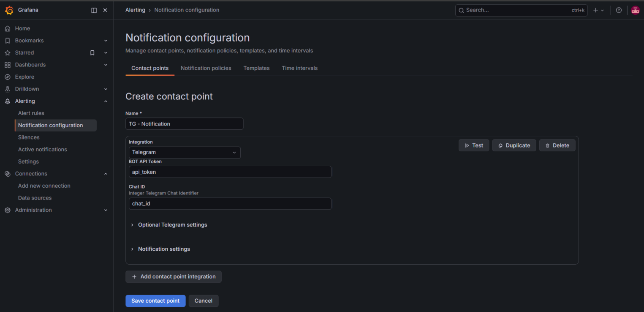Image resolution: width=644 pixels, height=312 pixels.
Task: Click the Grafana logo icon
Action: (x=9, y=10)
